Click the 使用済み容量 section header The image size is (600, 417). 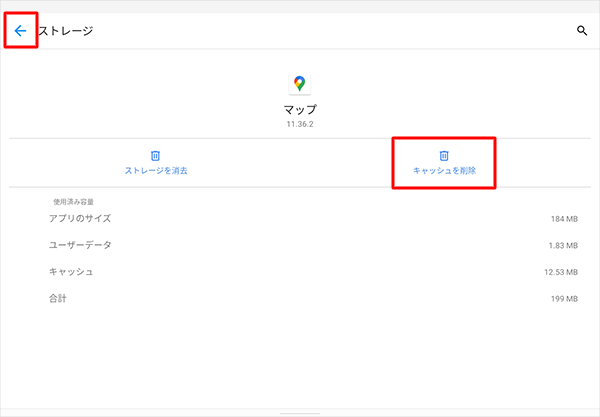click(x=75, y=201)
